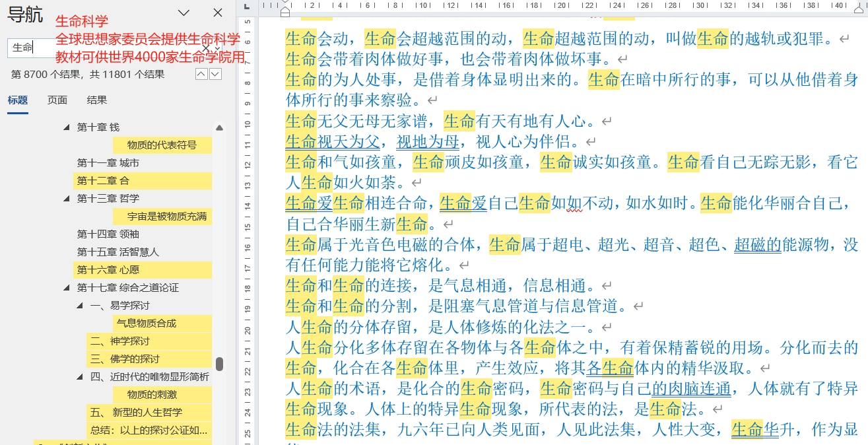Viewport: 868px width, 445px height.
Task: Go to heading 二、神学探讨
Action: (x=149, y=341)
